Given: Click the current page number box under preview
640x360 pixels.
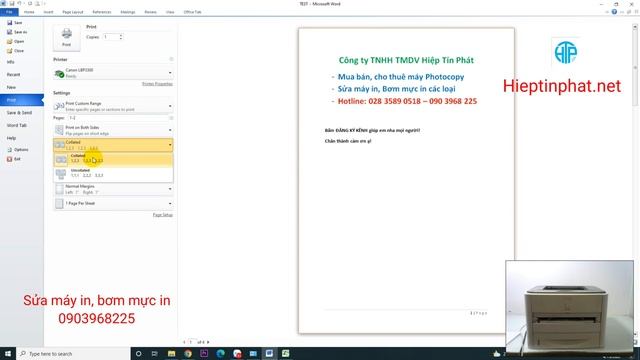Looking at the screenshot, I should [191, 342].
